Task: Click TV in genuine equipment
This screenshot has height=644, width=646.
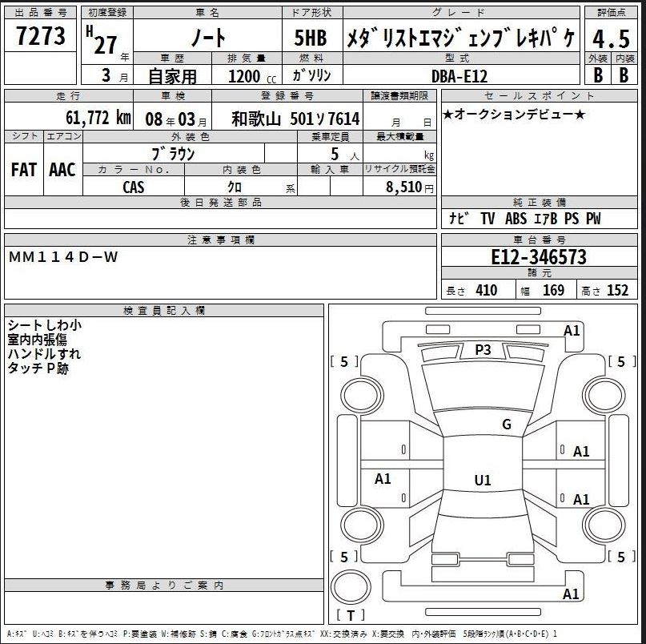Action: [x=488, y=219]
